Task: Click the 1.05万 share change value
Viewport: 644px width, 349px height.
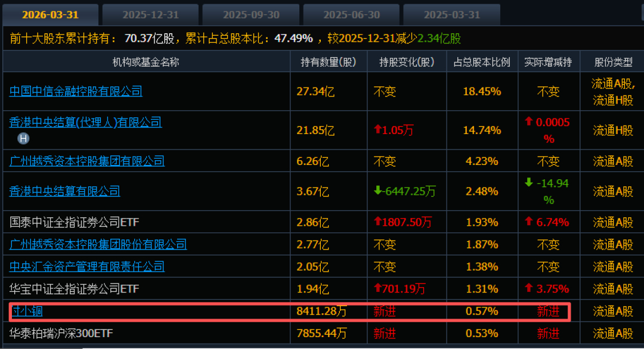Action: coord(394,130)
